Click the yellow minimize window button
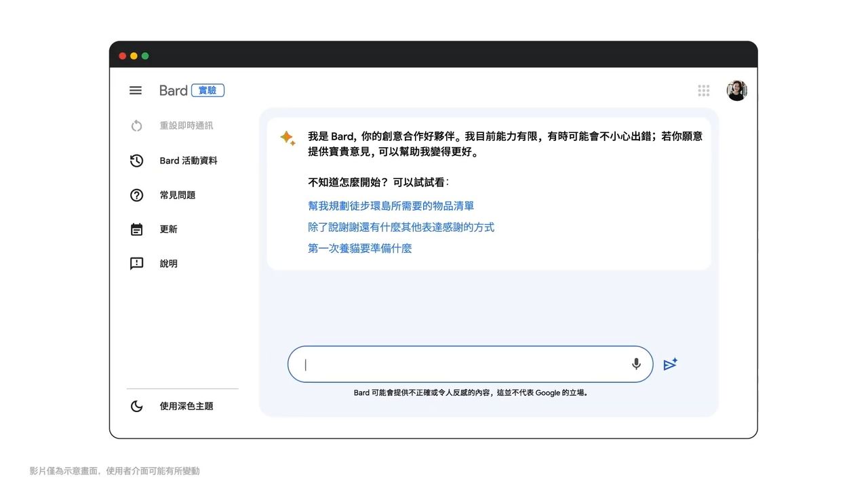The image size is (868, 488). point(134,56)
